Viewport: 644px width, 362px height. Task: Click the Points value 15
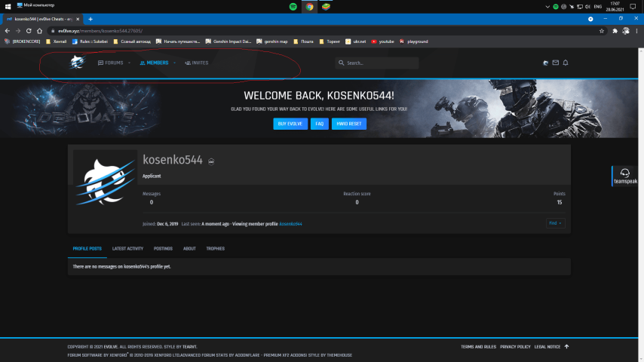pos(560,202)
